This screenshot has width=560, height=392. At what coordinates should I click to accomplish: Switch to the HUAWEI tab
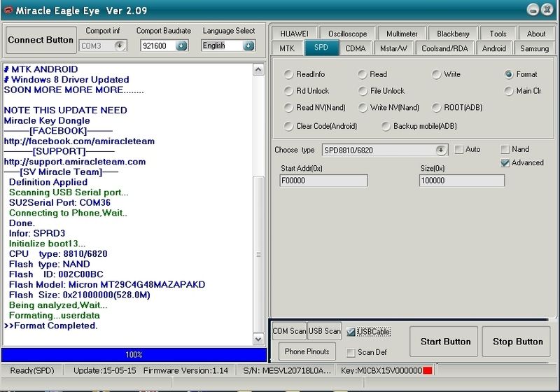click(x=294, y=34)
